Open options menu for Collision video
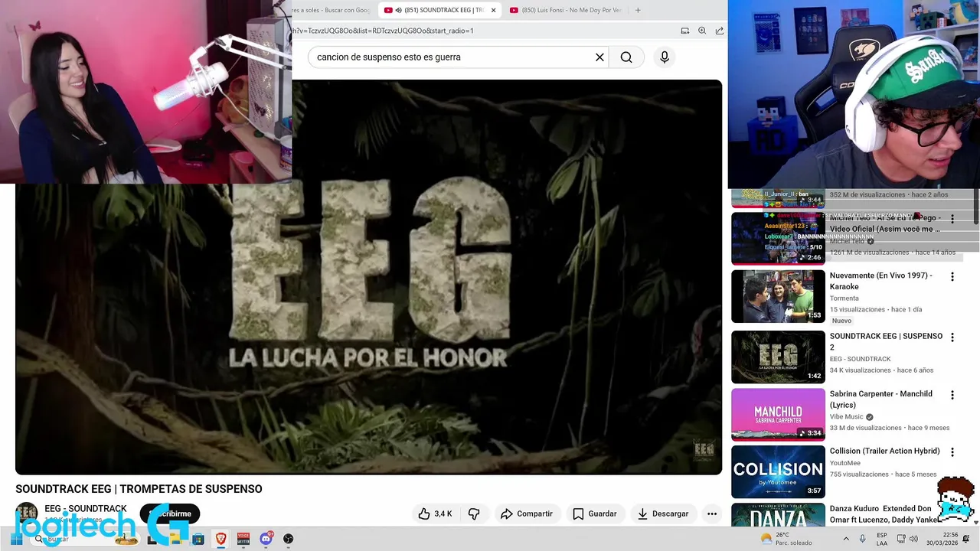Image resolution: width=980 pixels, height=551 pixels. (x=952, y=452)
